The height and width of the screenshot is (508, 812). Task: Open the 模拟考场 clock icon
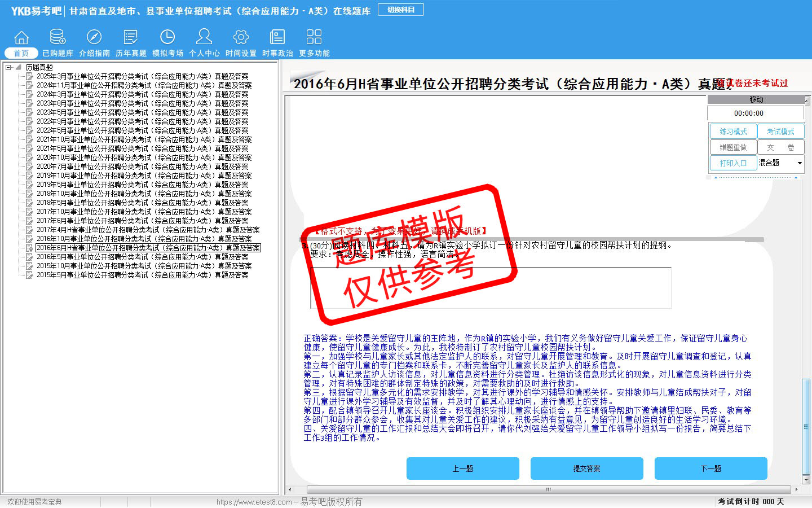167,38
